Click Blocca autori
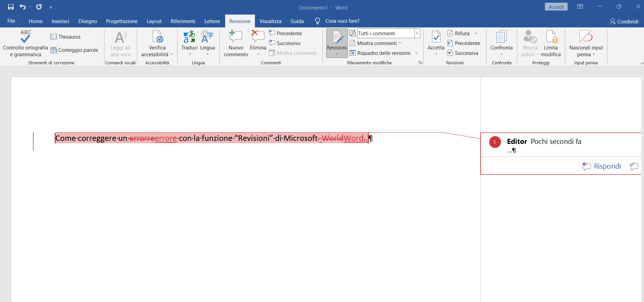The image size is (644, 302). point(530,44)
